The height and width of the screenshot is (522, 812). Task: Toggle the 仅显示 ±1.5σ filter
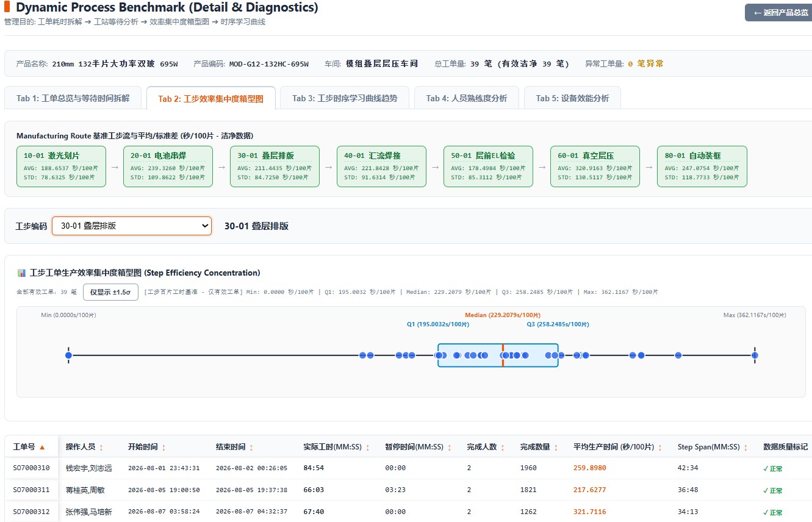(110, 292)
